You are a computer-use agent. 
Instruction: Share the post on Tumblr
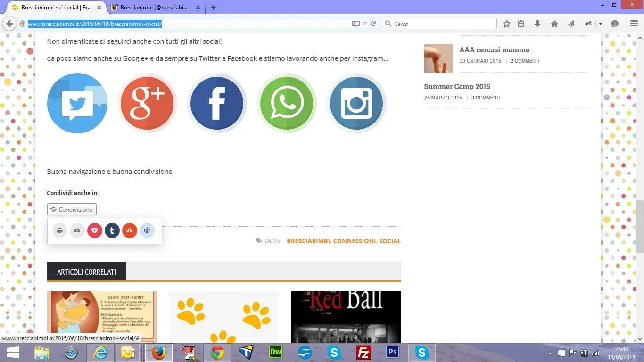(112, 230)
